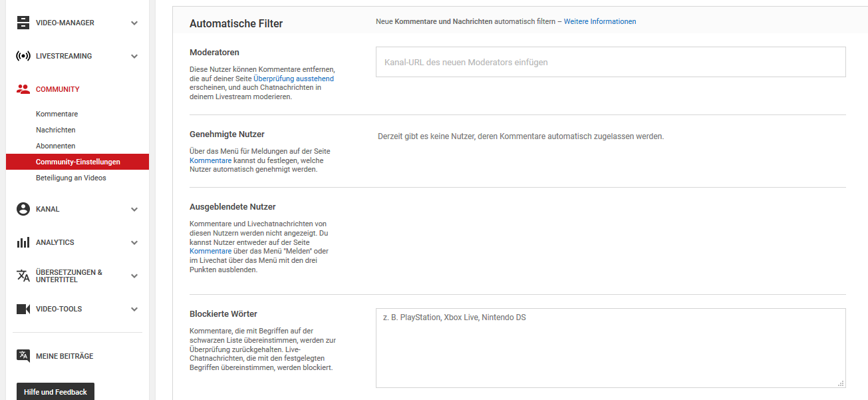Expand the Analytics section chevron
Screen dimensions: 868x400
(134, 242)
